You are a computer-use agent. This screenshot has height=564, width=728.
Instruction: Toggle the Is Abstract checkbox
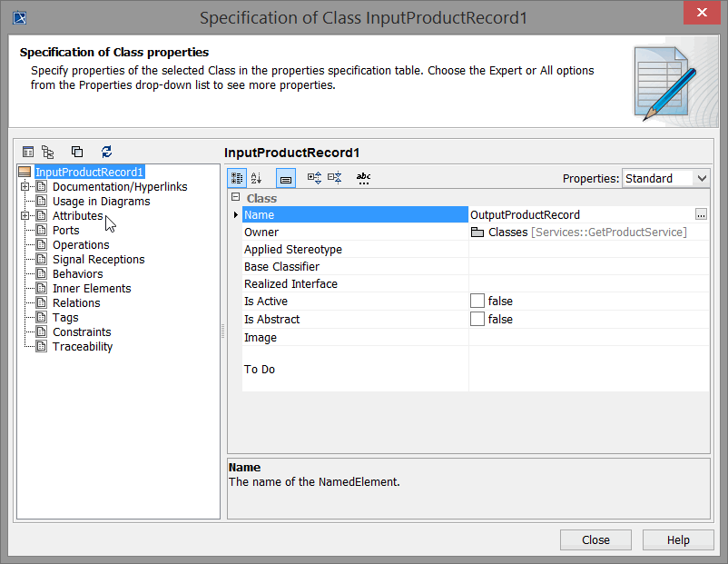(x=477, y=320)
